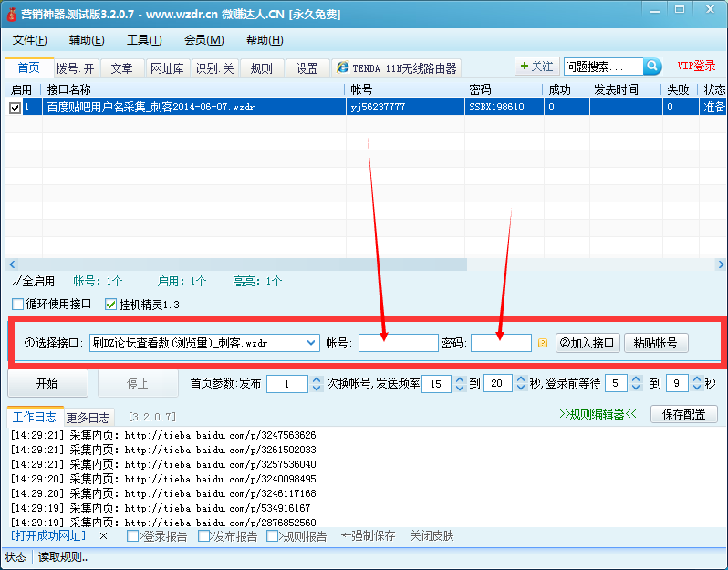Open the 辅助(E) menu

pos(87,40)
